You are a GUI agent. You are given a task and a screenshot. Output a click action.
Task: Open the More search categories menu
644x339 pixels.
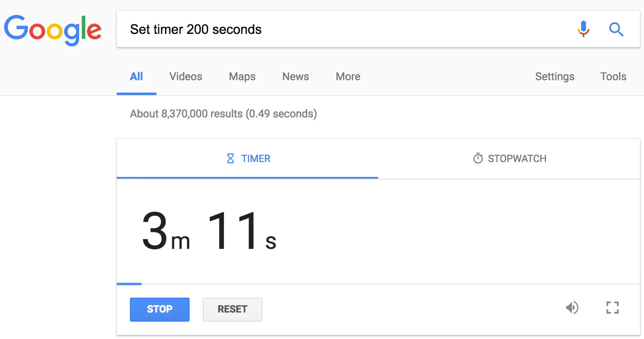348,76
